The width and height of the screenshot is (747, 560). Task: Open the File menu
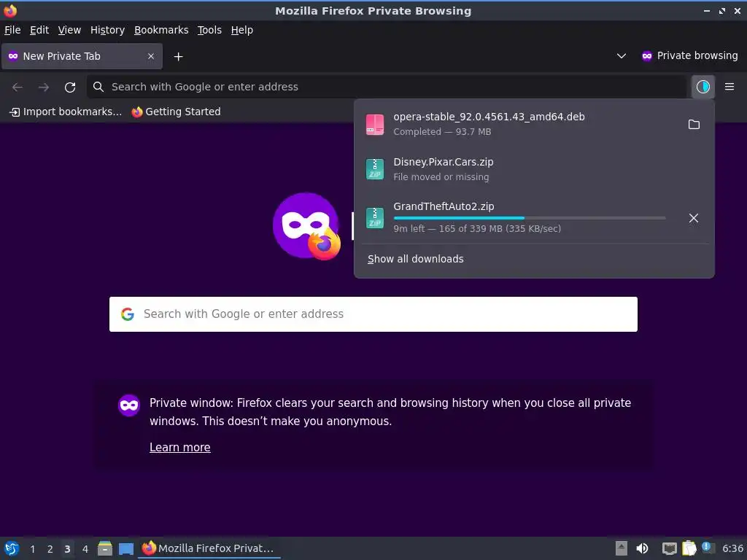tap(12, 30)
